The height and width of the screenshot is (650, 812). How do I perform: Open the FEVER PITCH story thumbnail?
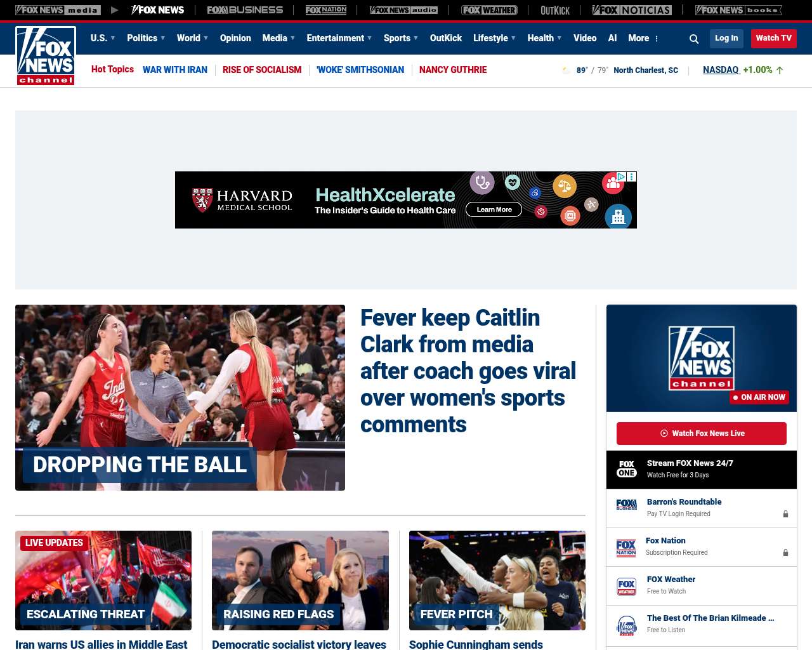click(x=497, y=580)
